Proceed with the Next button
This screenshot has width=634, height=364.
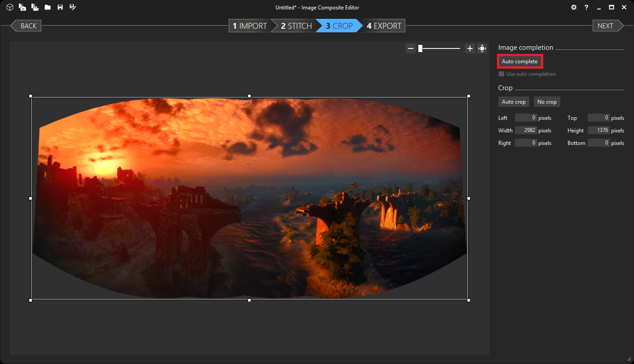click(608, 26)
